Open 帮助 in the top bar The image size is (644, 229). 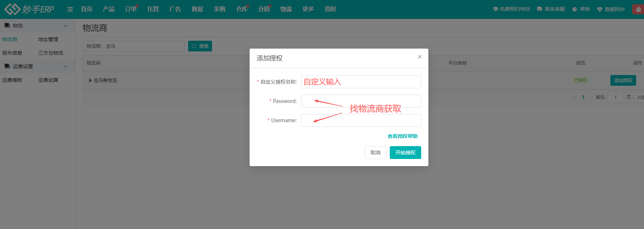[581, 9]
